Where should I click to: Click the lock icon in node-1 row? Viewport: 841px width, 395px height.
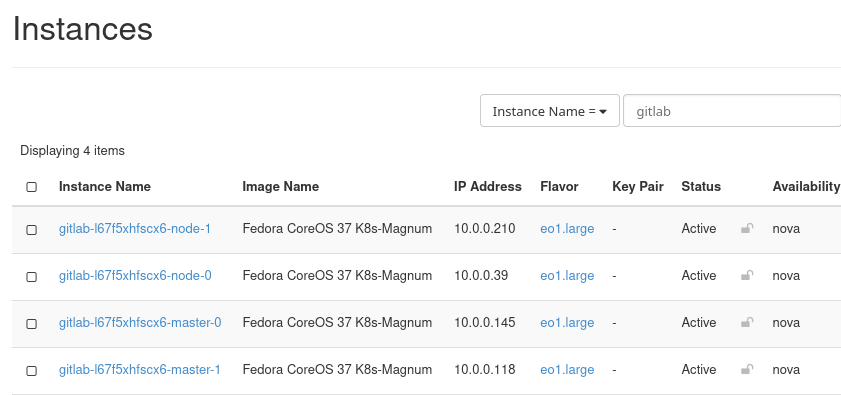click(747, 228)
